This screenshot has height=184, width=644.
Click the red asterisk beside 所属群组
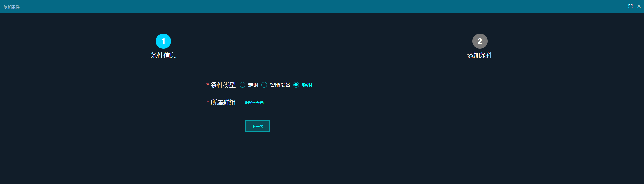[208, 102]
